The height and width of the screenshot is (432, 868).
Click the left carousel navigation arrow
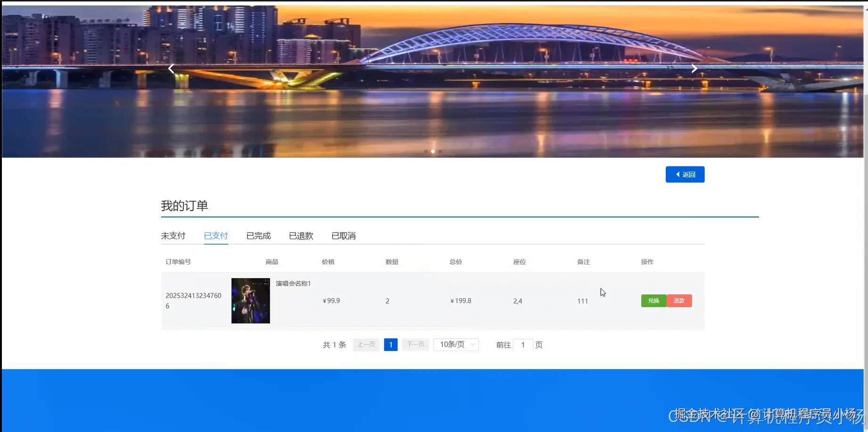pyautogui.click(x=171, y=68)
